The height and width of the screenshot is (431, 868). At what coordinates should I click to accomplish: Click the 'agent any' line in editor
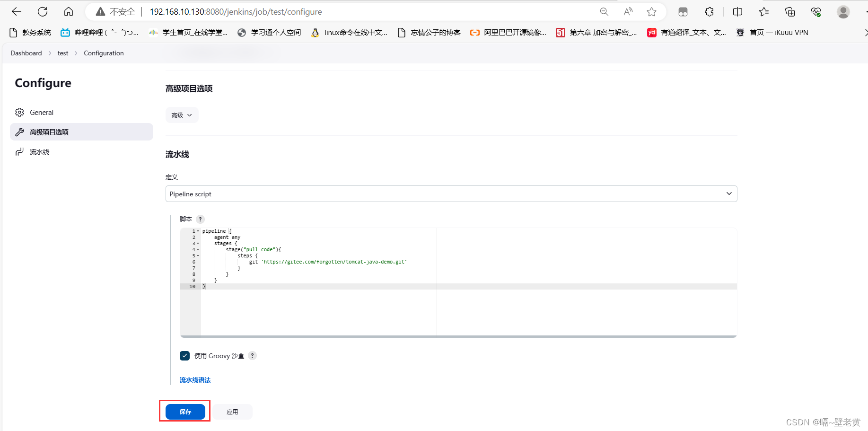click(x=227, y=237)
